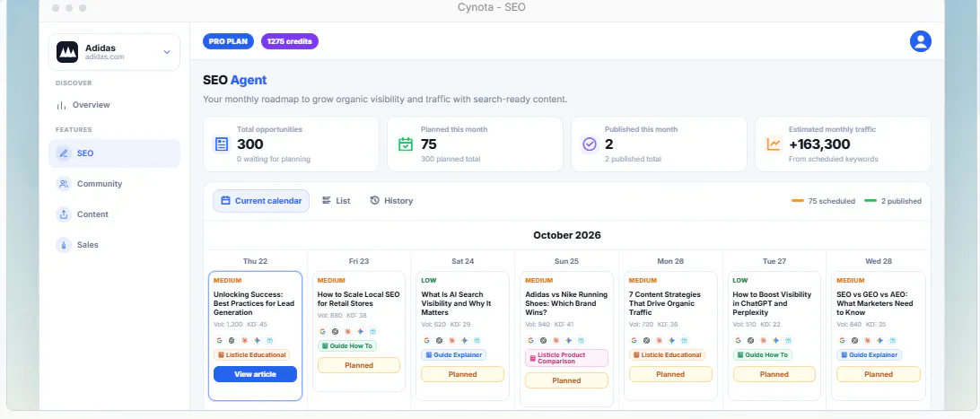
Task: Click Google icon on What Is AI Search Visibility card
Action: coord(426,340)
